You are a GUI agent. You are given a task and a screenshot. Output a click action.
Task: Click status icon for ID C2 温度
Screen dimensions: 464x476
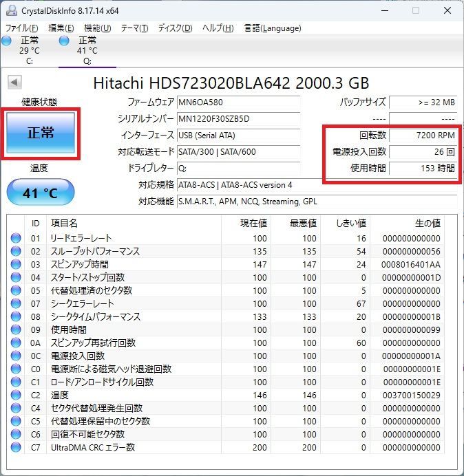pyautogui.click(x=16, y=395)
